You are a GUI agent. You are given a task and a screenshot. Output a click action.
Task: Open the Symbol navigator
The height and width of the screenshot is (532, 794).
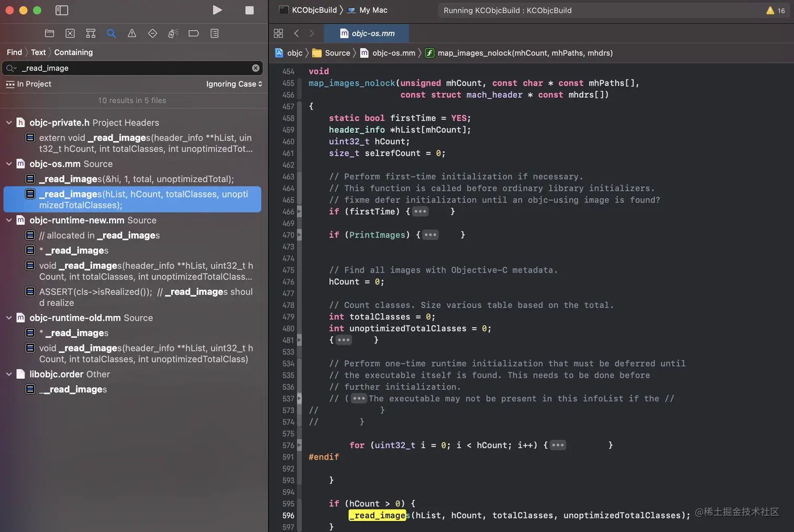[91, 33]
